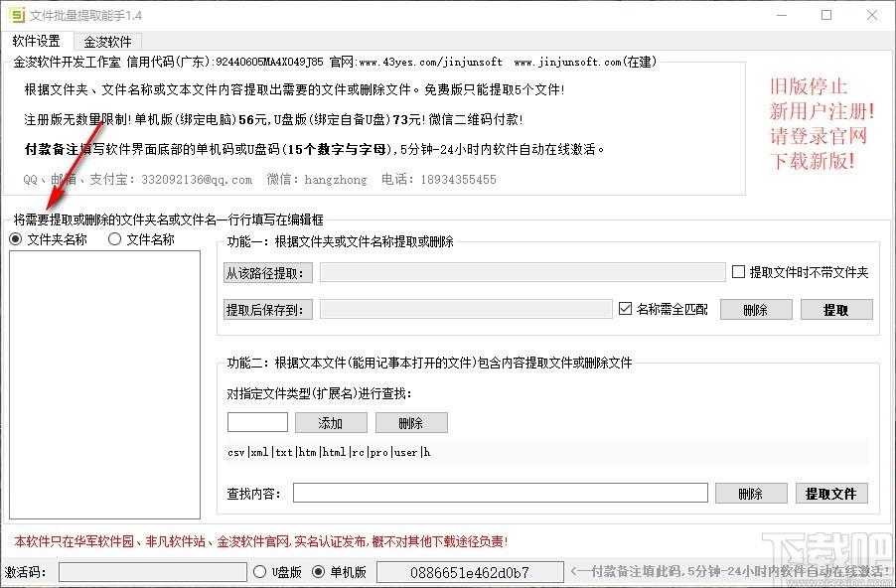Screen dimensions: 896x588
Task: Click the 电话 18934355455 text
Action: [x=439, y=180]
